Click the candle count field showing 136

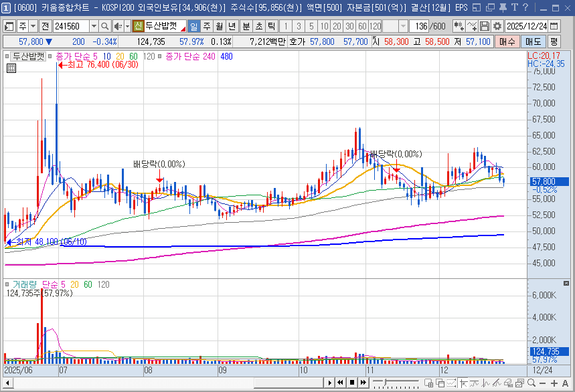coord(419,26)
